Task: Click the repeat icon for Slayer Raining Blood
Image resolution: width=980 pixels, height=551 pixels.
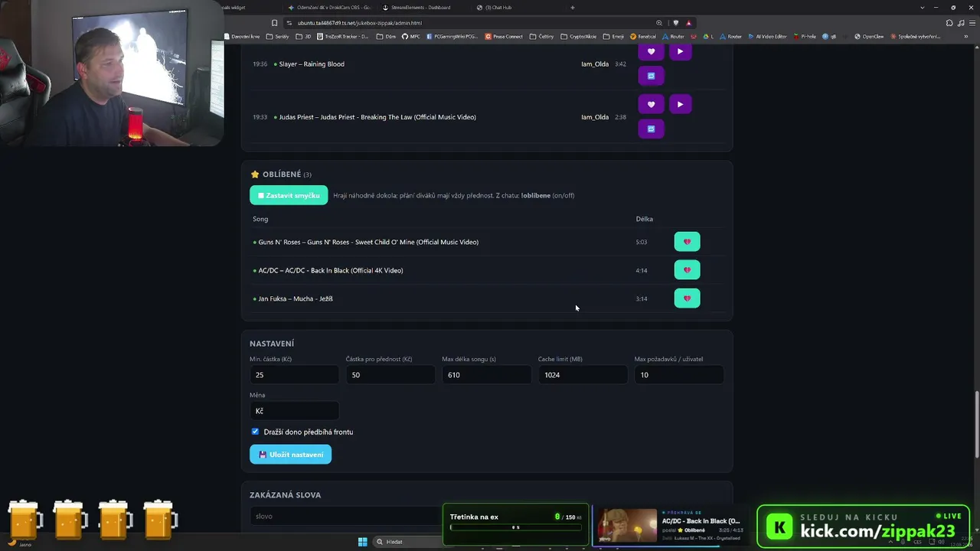Action: pos(651,76)
